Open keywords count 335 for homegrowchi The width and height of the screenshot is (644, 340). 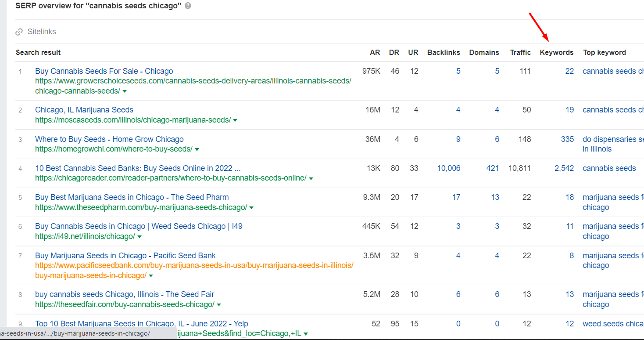pos(567,139)
